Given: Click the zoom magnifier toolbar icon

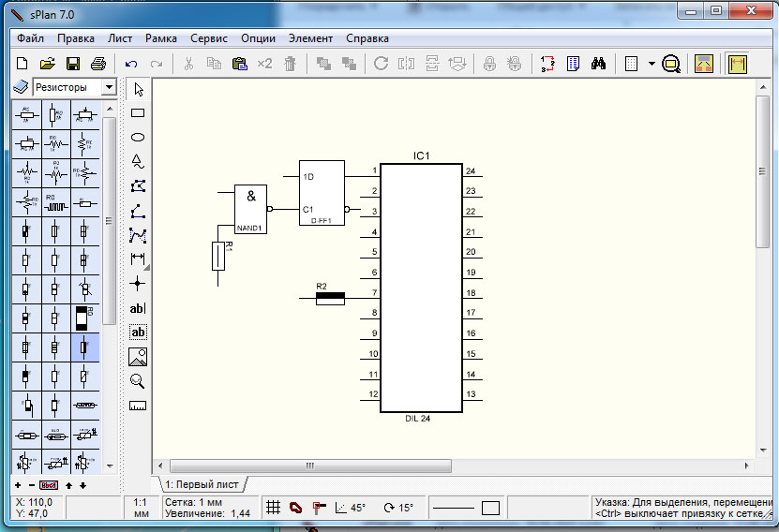Looking at the screenshot, I should click(670, 64).
